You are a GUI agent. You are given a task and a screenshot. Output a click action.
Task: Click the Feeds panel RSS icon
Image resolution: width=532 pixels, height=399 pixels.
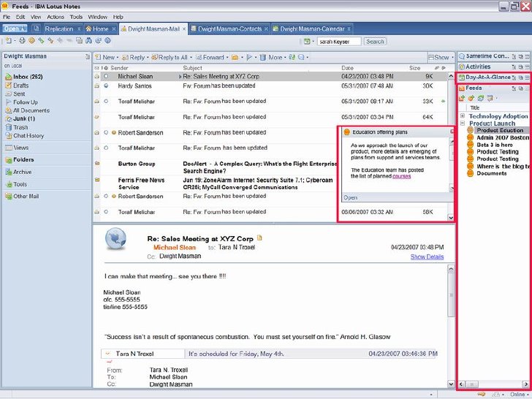pos(462,88)
